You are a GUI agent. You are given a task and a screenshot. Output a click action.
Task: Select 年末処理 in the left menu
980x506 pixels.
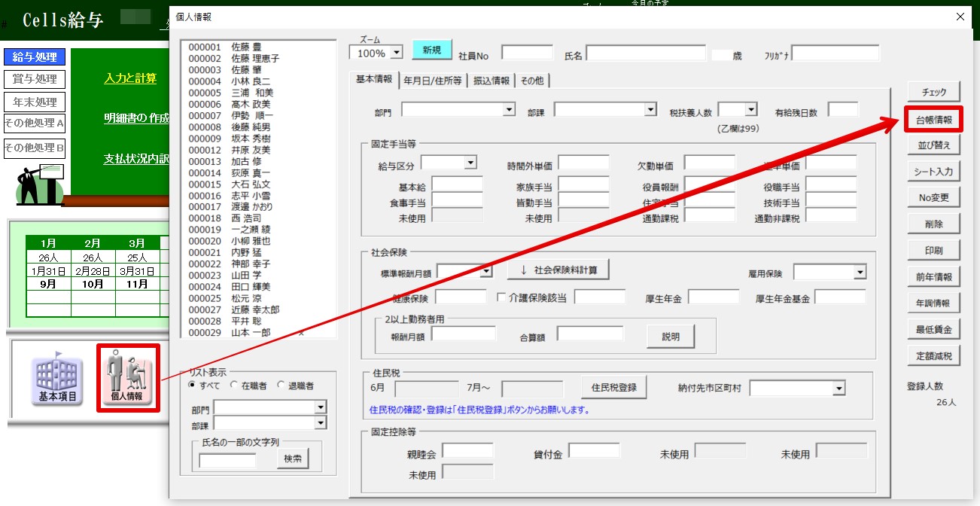click(35, 102)
